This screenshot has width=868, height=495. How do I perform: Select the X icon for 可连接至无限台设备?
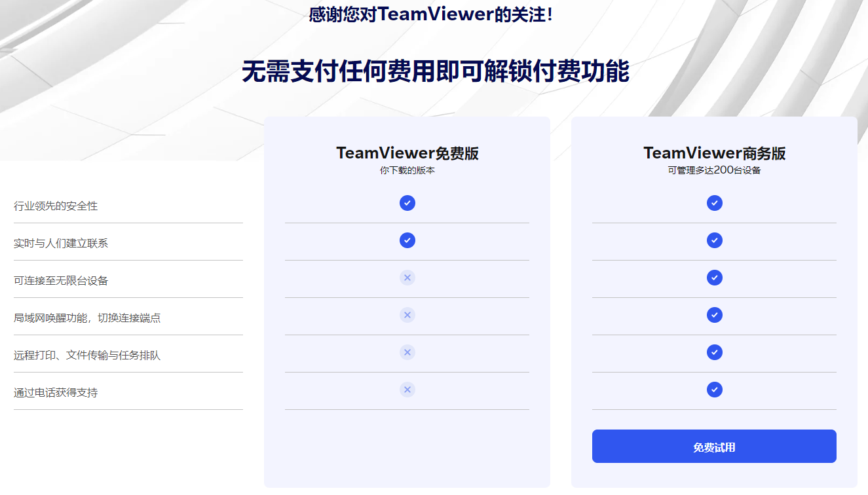[407, 278]
